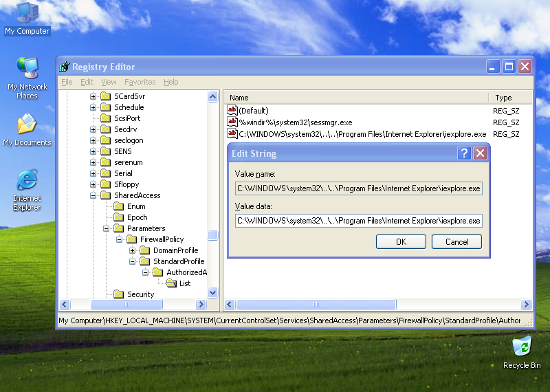Select the Secdrv folder icon
The image size is (550, 392).
[106, 129]
